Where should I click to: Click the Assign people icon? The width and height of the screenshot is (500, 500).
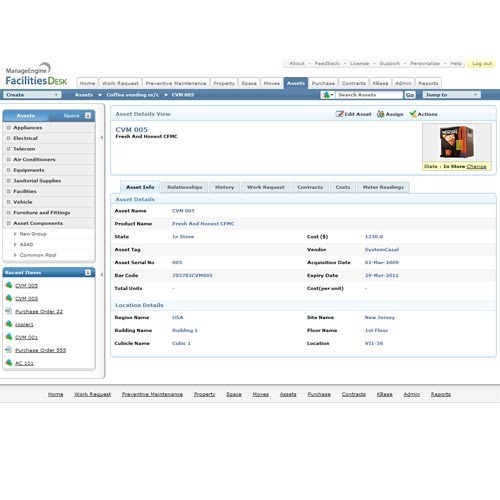pyautogui.click(x=380, y=114)
